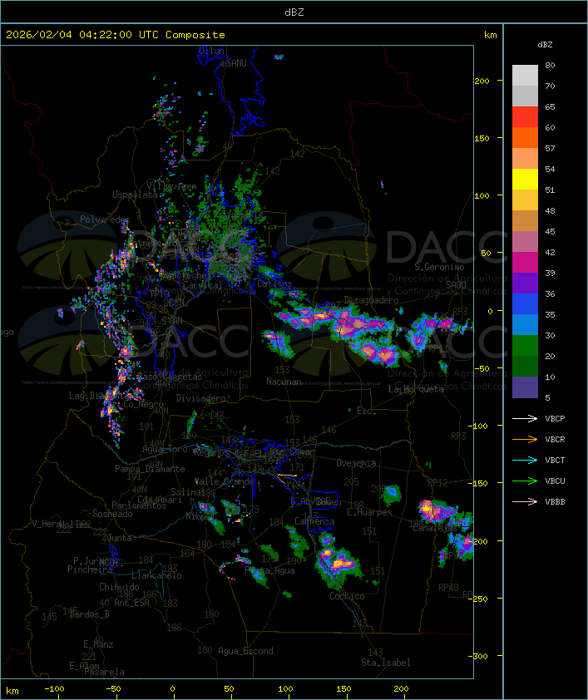
Task: Click the Agua_Escond place label
Action: tap(245, 651)
